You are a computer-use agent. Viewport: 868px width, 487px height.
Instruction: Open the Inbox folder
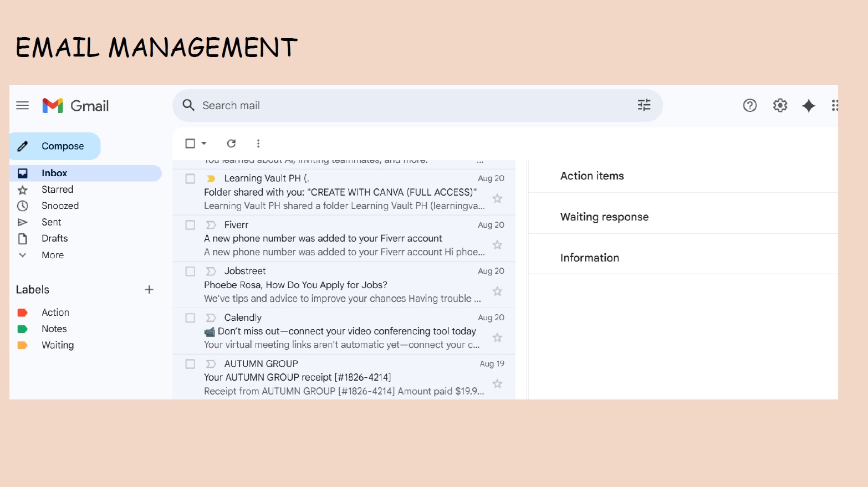(x=86, y=173)
